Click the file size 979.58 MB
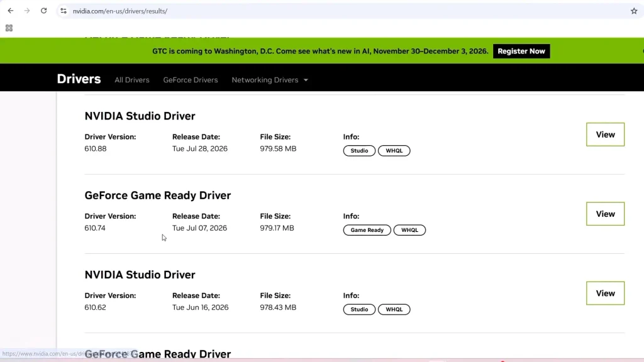The image size is (644, 362). tap(278, 148)
